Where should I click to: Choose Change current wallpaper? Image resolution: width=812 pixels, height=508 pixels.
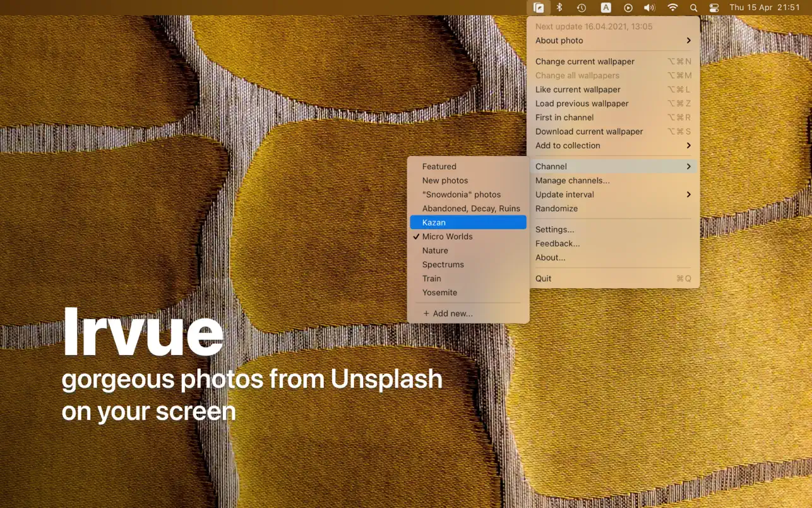pos(585,61)
